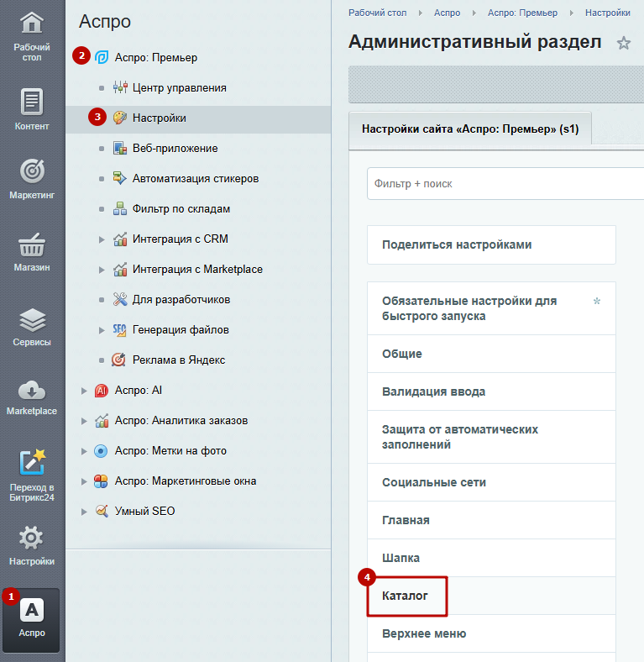
Task: Click Аспро: Метки на фото icon
Action: click(101, 451)
